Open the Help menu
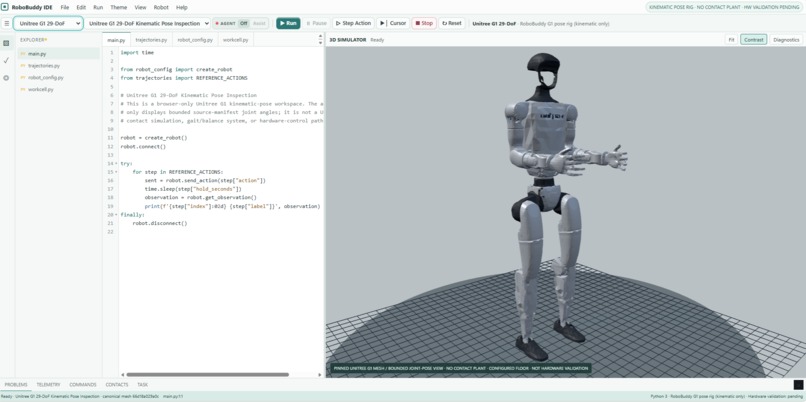This screenshot has height=402, width=806. pyautogui.click(x=181, y=8)
